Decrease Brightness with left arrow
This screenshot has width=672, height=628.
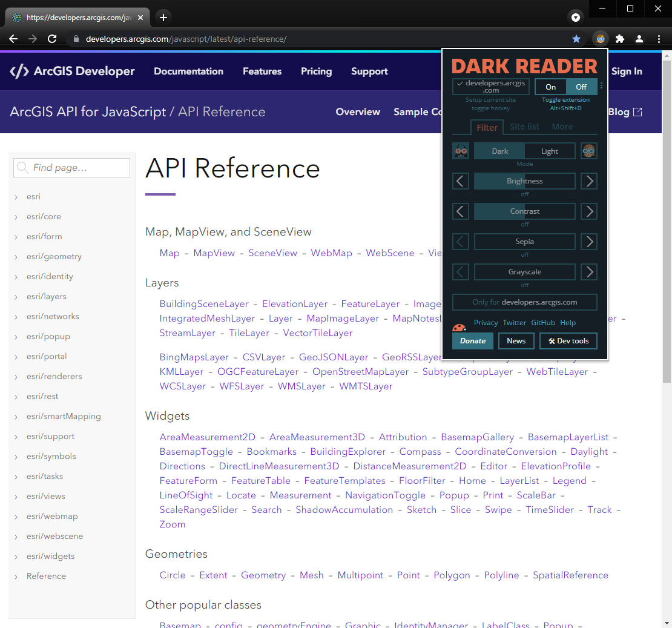click(x=461, y=181)
